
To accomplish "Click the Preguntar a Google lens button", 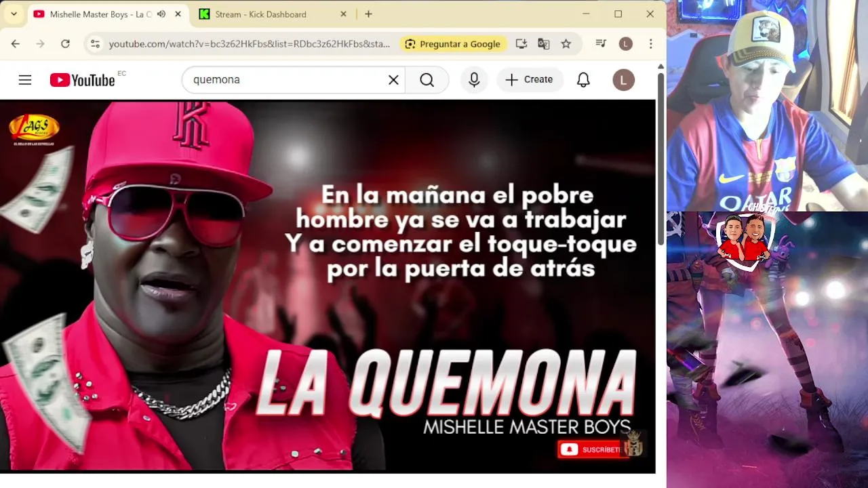I will (x=453, y=44).
